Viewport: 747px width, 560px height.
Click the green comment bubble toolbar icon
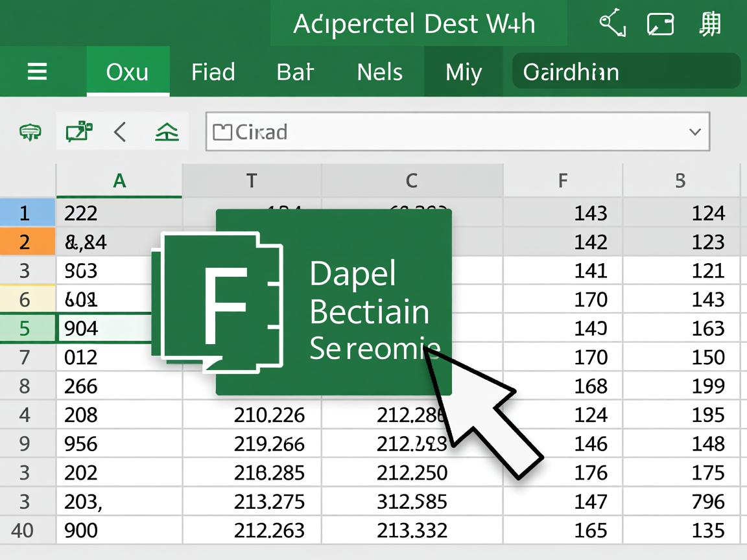click(x=30, y=132)
